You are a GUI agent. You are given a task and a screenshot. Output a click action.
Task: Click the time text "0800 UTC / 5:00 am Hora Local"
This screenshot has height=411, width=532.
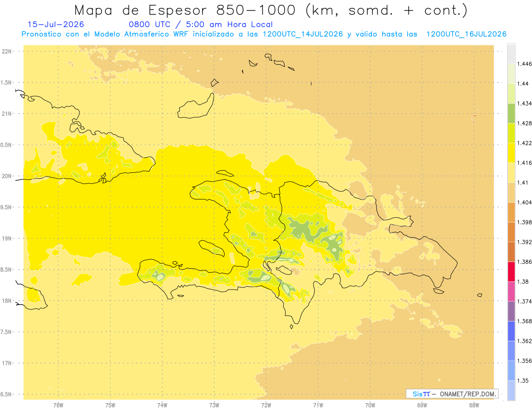[201, 25]
